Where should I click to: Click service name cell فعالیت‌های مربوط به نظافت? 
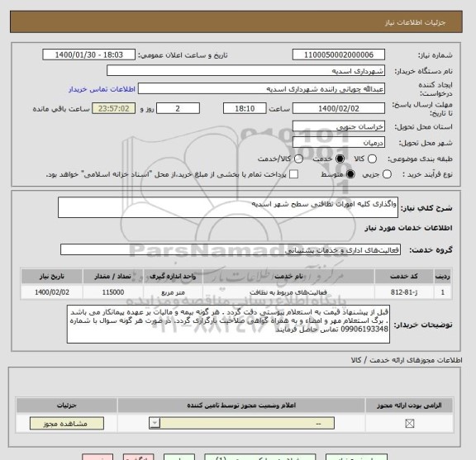click(x=288, y=292)
